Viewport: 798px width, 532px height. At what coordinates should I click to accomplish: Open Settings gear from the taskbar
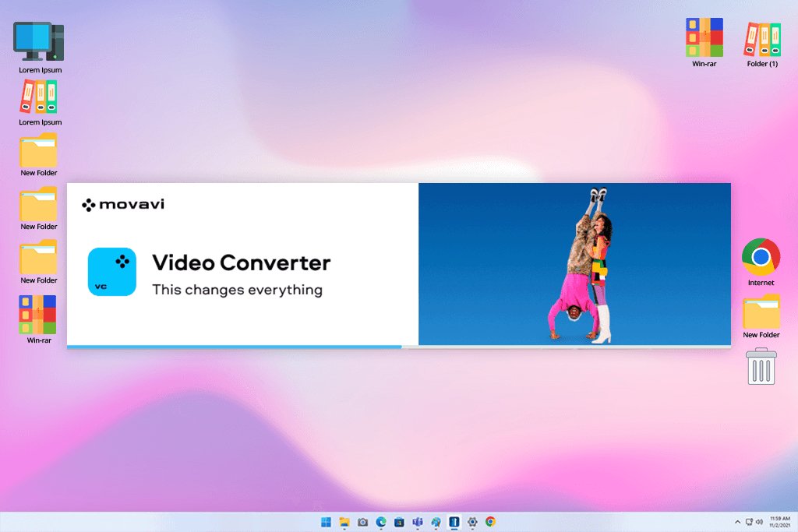[472, 522]
